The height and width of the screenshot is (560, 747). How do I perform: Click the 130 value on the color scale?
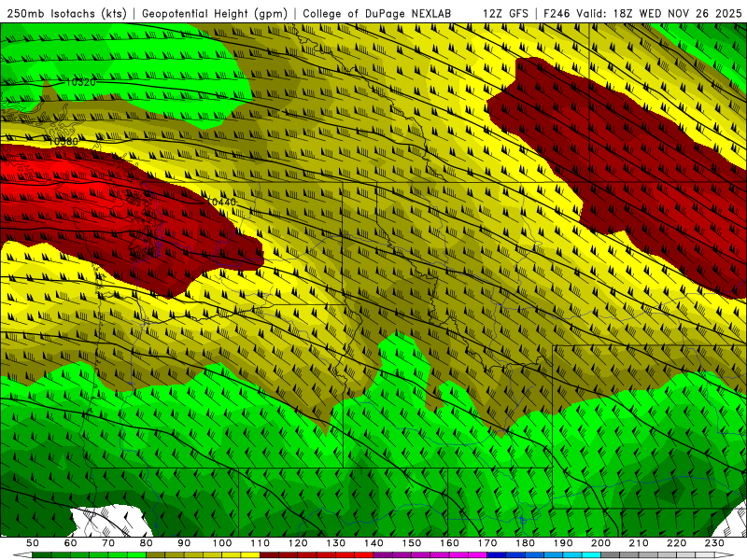click(x=336, y=543)
